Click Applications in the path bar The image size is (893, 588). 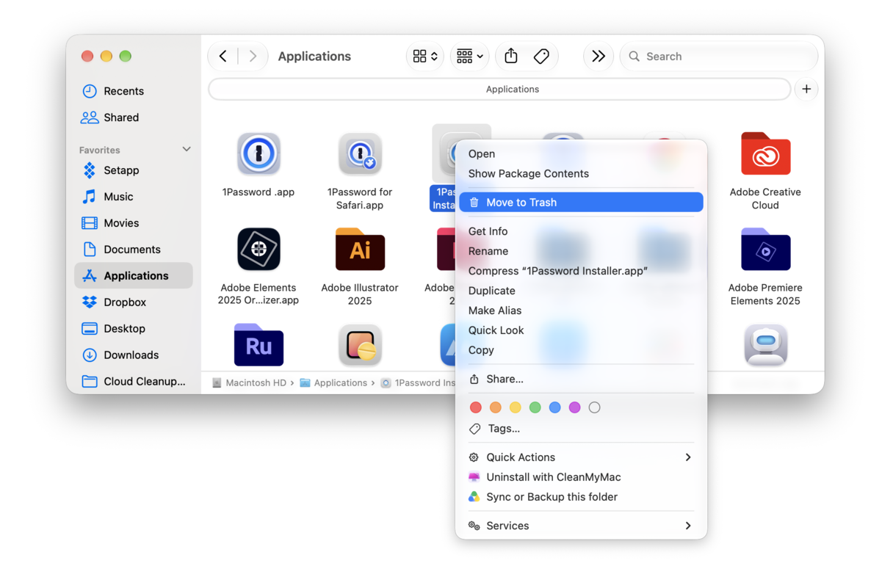coord(333,382)
